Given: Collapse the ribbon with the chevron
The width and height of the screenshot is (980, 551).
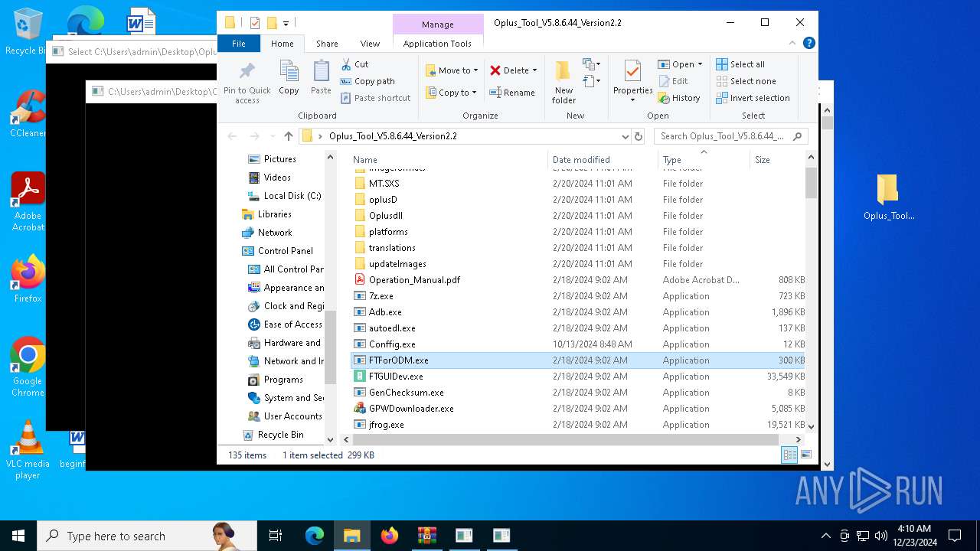Looking at the screenshot, I should coord(792,44).
